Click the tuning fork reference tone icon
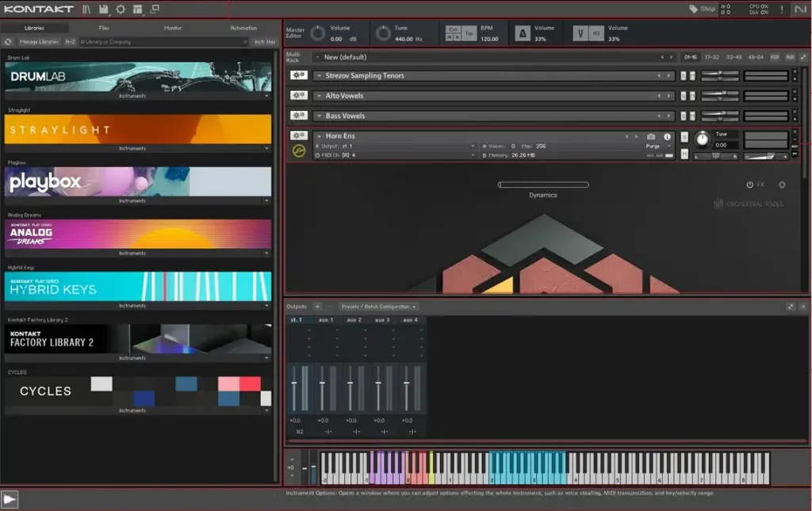 pyautogui.click(x=580, y=33)
